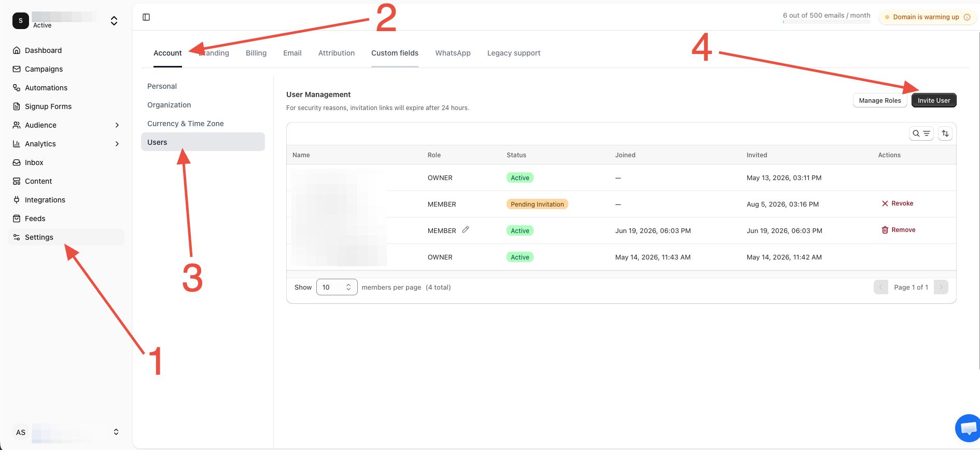Viewport: 980px width, 450px height.
Task: Expand the Audience submenu chevron
Action: click(117, 125)
